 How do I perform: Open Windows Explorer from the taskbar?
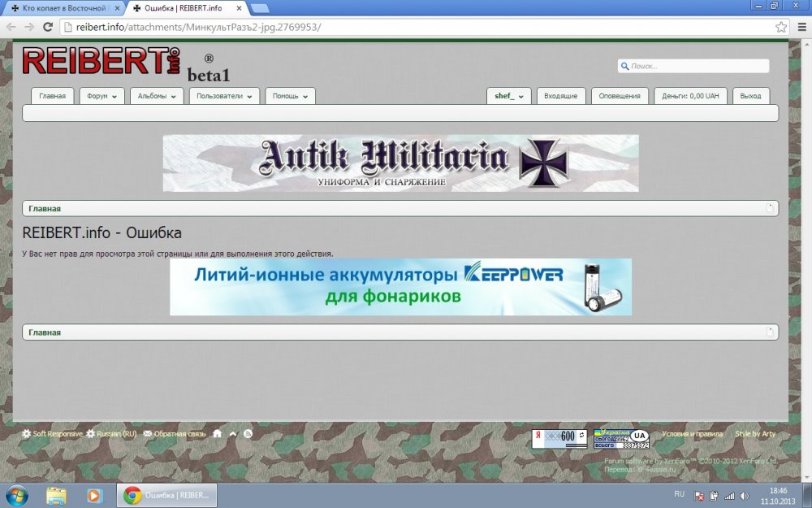point(56,494)
